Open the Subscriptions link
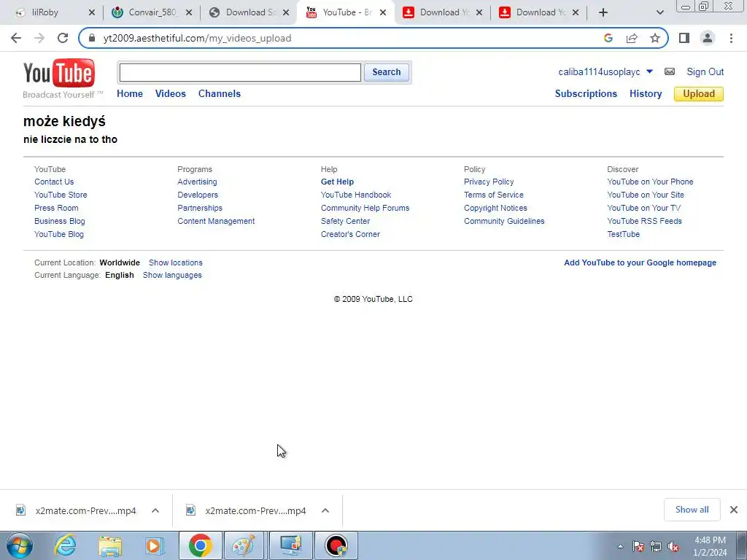 [x=586, y=93]
